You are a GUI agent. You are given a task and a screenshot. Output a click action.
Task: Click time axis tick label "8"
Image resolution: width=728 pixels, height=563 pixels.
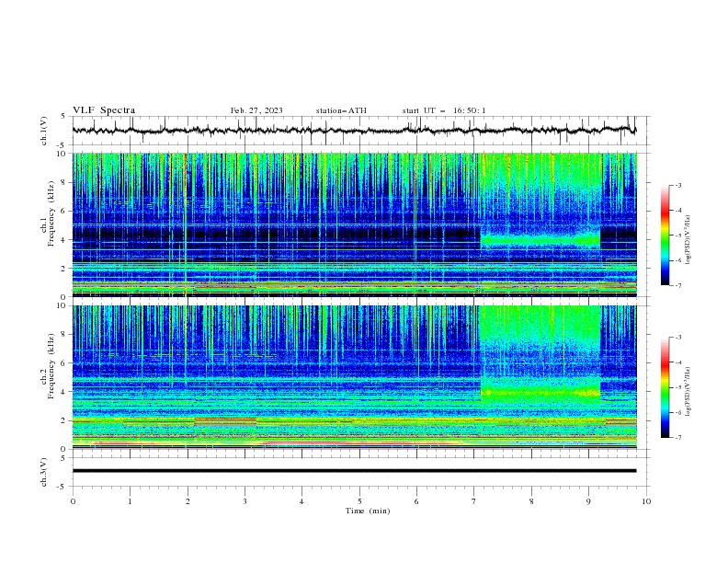point(531,501)
